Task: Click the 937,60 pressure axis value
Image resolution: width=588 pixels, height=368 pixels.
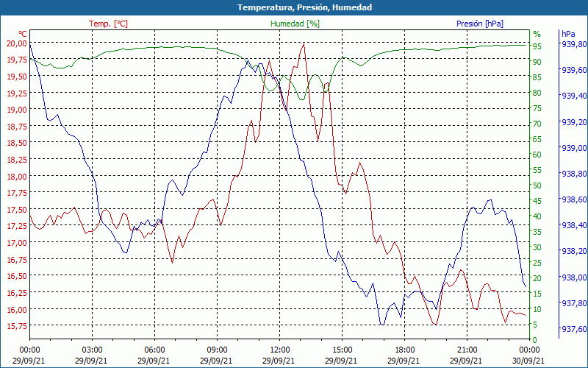Action: pyautogui.click(x=573, y=329)
